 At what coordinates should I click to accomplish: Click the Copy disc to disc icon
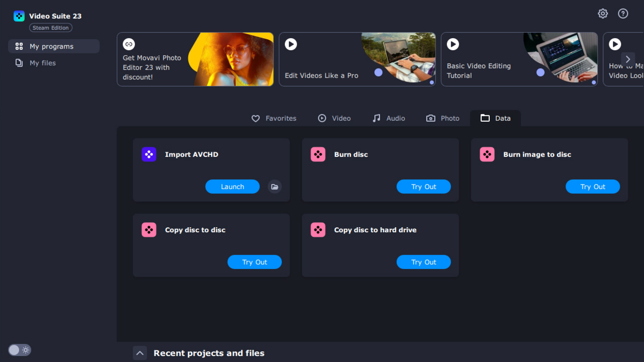pos(149,230)
